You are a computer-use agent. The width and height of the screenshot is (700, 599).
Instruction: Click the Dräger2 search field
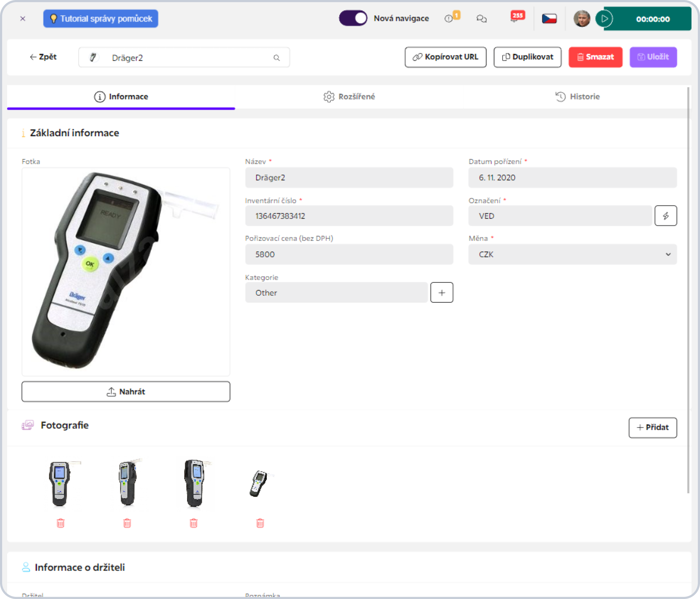(x=184, y=57)
